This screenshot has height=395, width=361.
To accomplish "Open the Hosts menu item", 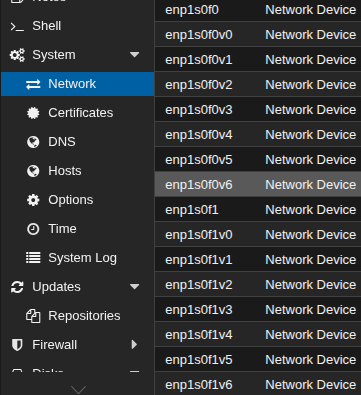I will coord(77,171).
